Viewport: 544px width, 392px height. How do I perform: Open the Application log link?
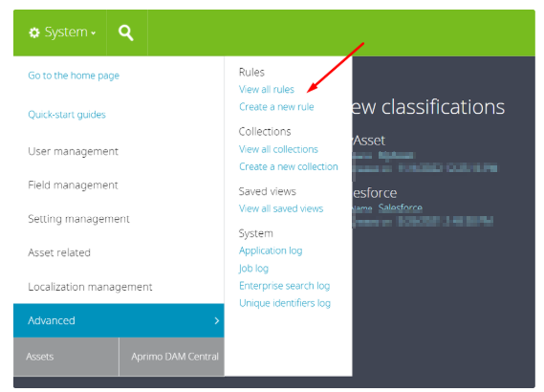click(x=271, y=250)
